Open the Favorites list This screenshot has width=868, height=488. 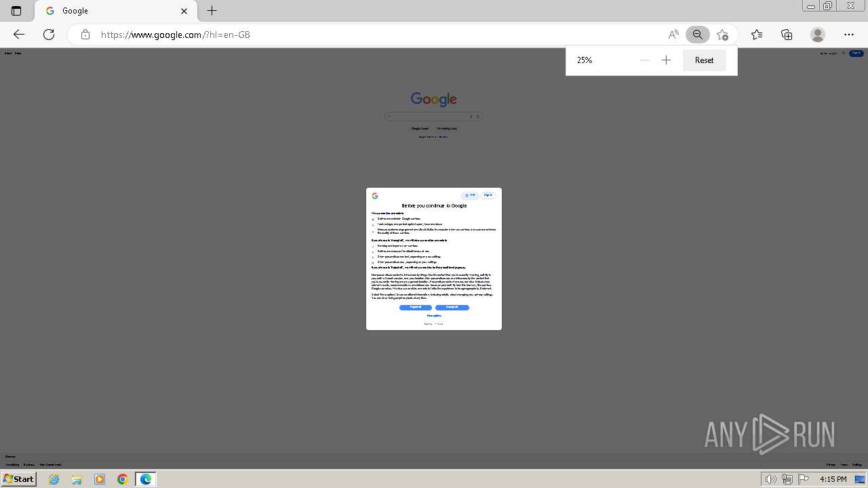point(757,35)
